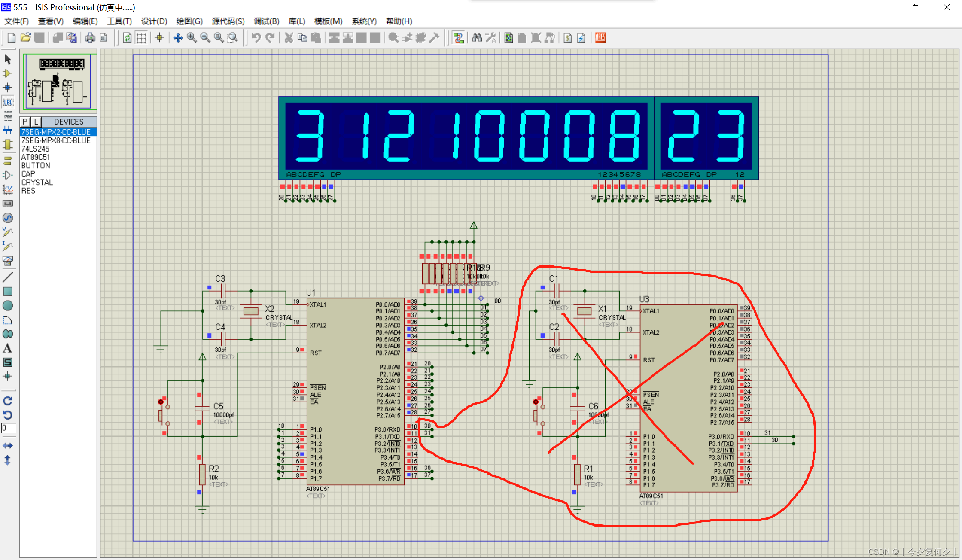Activate the Wire label (LBL) tool
Screen dimensions: 962x560
8,102
